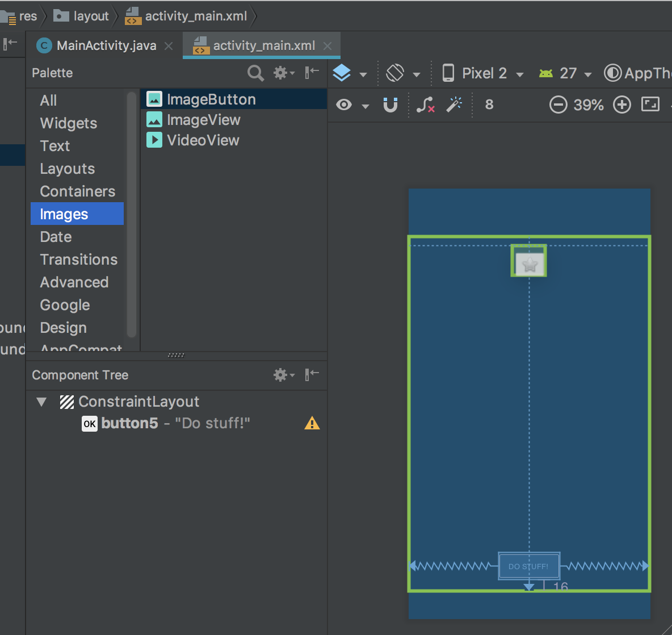Decrease canvas zoom with the minus control

click(x=559, y=105)
